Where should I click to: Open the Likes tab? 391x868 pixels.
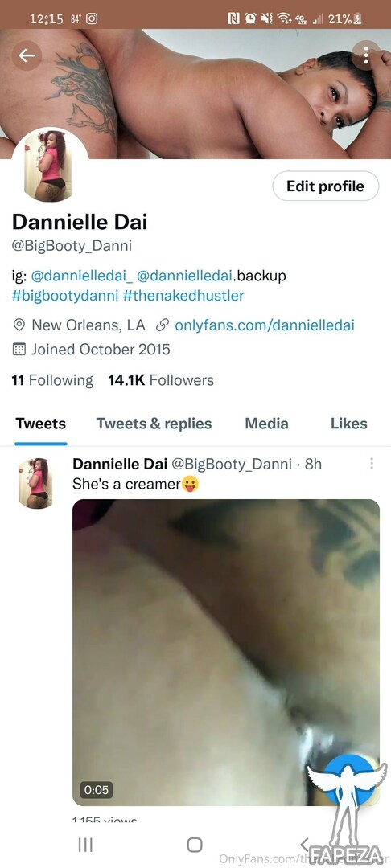349,424
